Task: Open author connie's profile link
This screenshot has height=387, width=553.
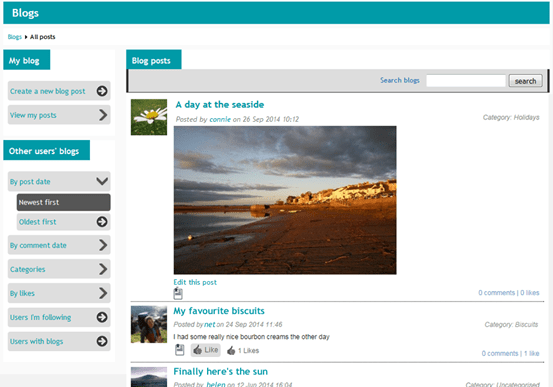Action: pos(220,119)
